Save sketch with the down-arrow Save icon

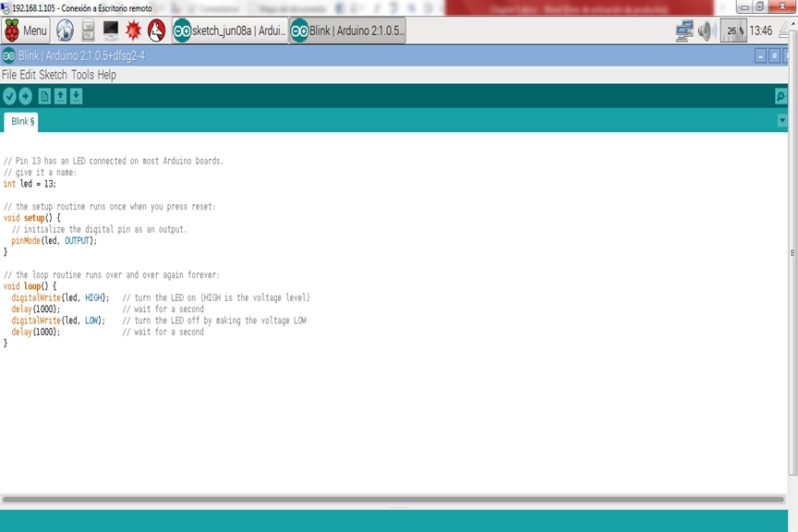(x=77, y=96)
